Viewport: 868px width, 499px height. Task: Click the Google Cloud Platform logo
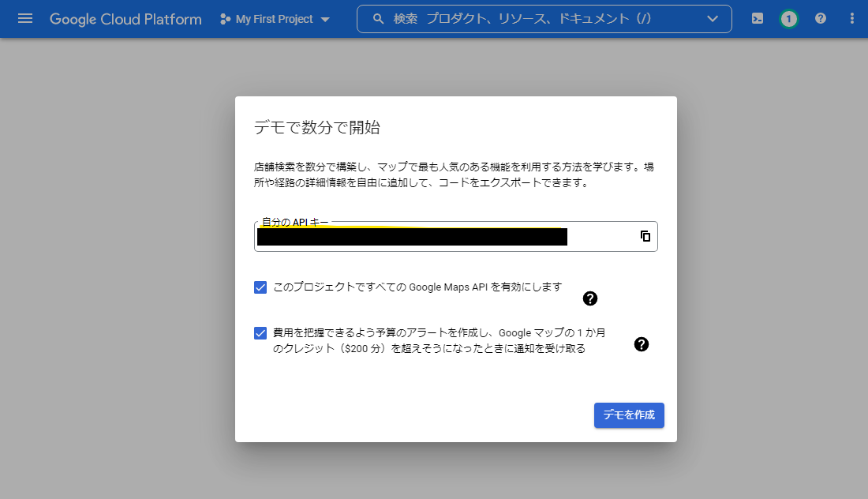coord(125,19)
